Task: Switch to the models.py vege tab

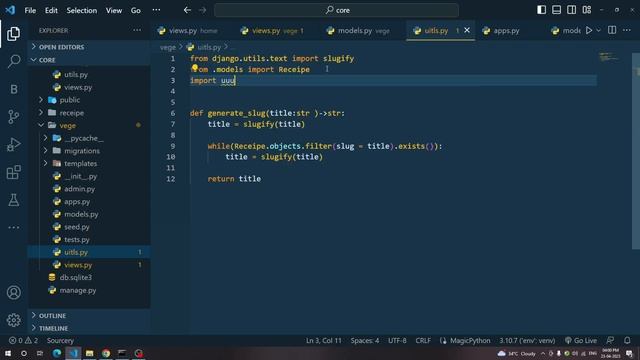Action: 363,31
